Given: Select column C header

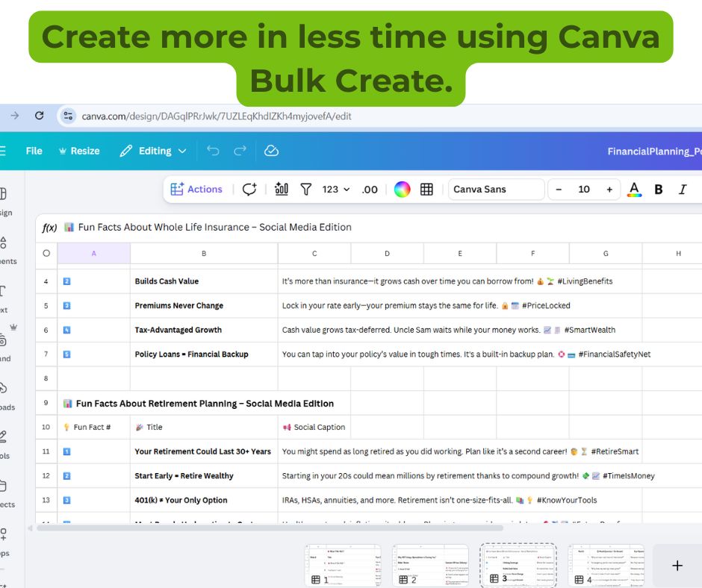Looking at the screenshot, I should 314,253.
